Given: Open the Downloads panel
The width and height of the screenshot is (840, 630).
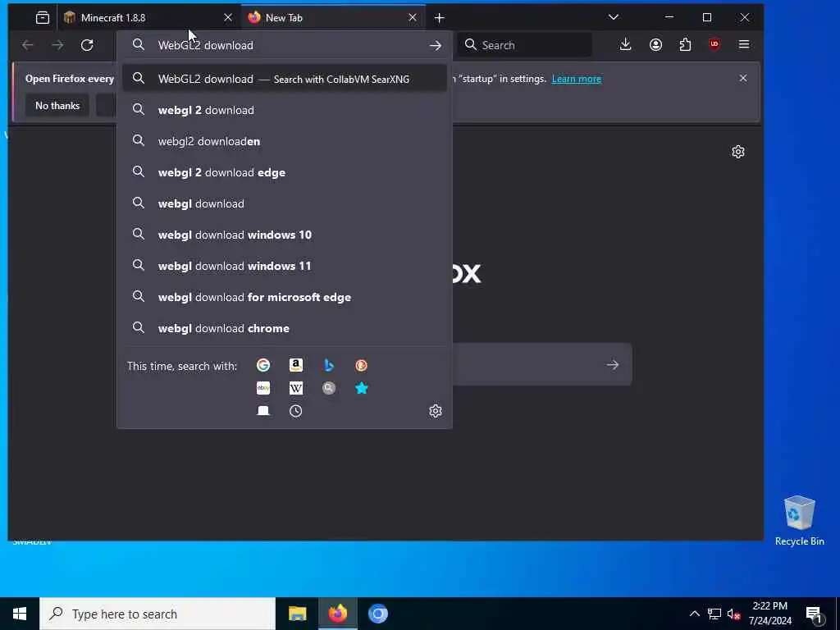Looking at the screenshot, I should [x=625, y=44].
